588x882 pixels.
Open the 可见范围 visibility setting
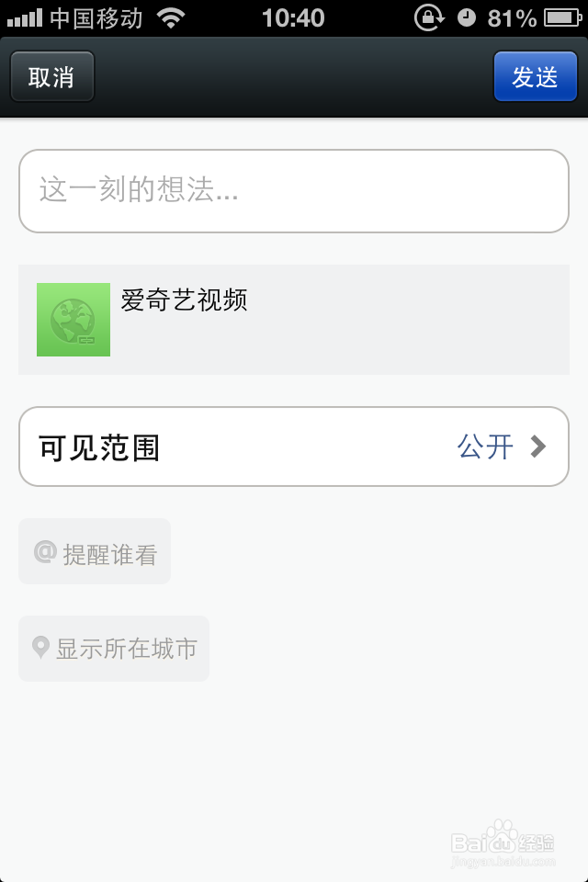coord(99,447)
